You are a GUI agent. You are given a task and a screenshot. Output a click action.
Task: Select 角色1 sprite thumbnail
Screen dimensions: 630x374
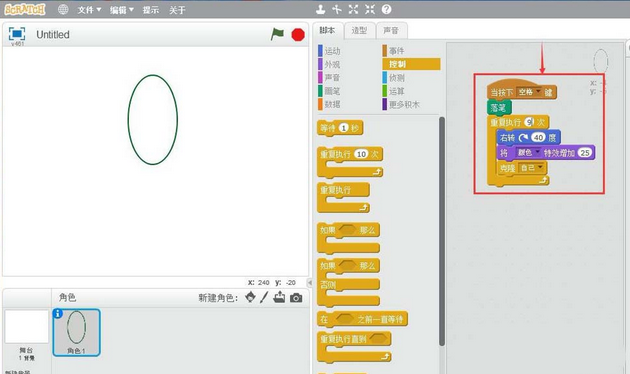point(76,332)
